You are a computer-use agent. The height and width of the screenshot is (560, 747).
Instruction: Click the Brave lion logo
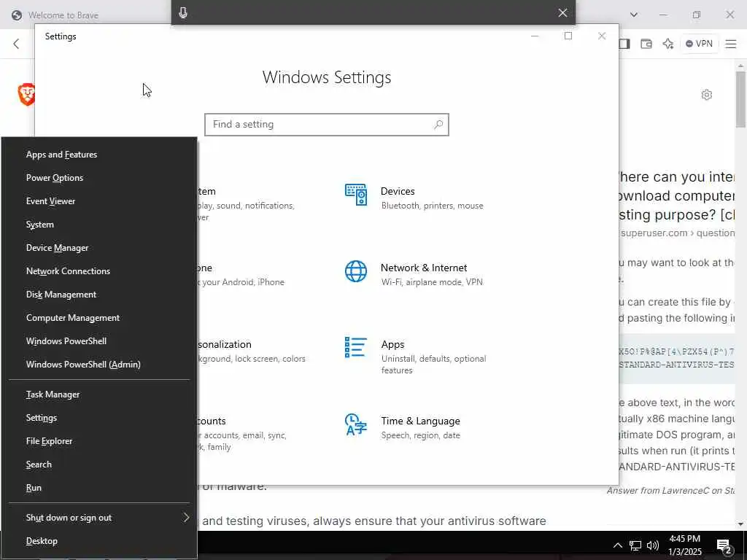click(27, 94)
